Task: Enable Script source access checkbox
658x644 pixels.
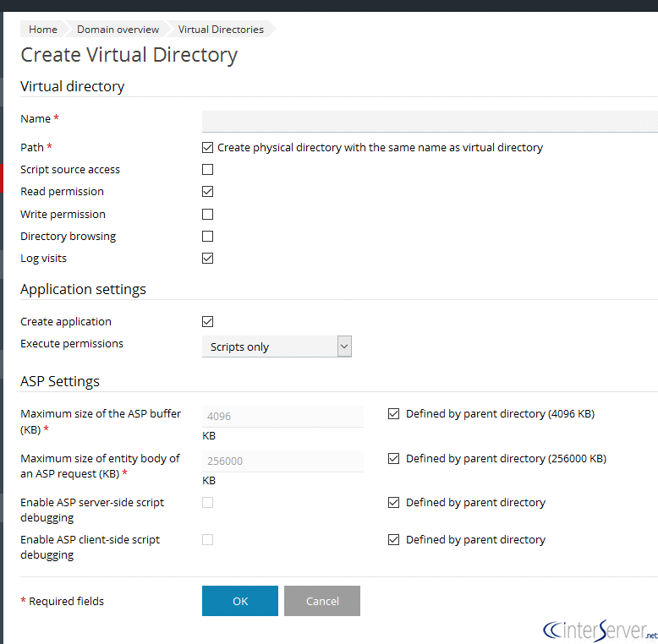Action: tap(208, 169)
